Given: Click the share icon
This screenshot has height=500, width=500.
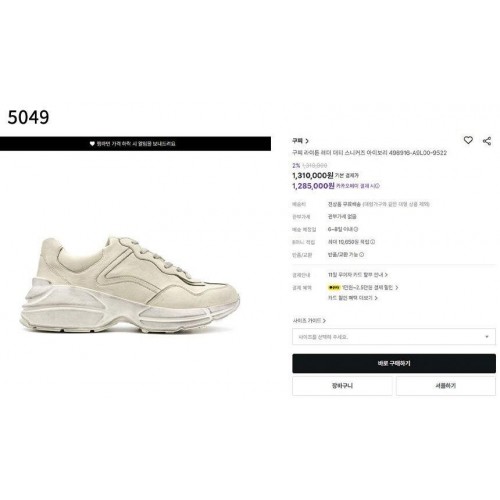Looking at the screenshot, I should tap(487, 141).
